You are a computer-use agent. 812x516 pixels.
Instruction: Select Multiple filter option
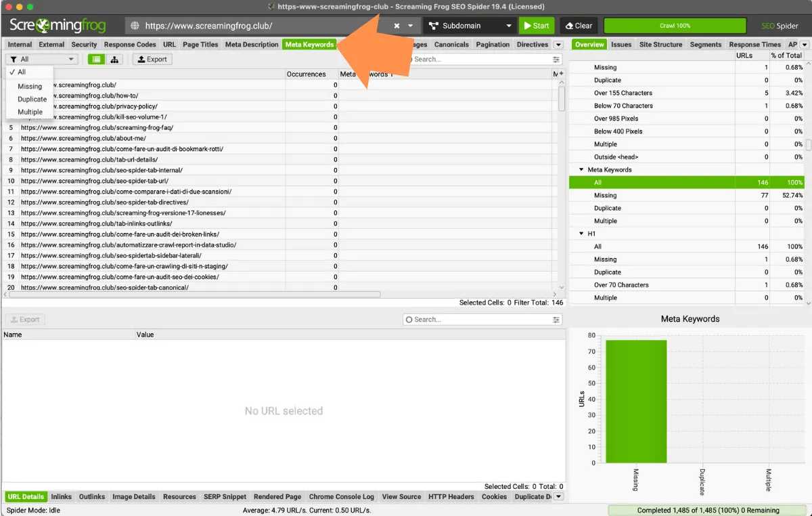[30, 112]
